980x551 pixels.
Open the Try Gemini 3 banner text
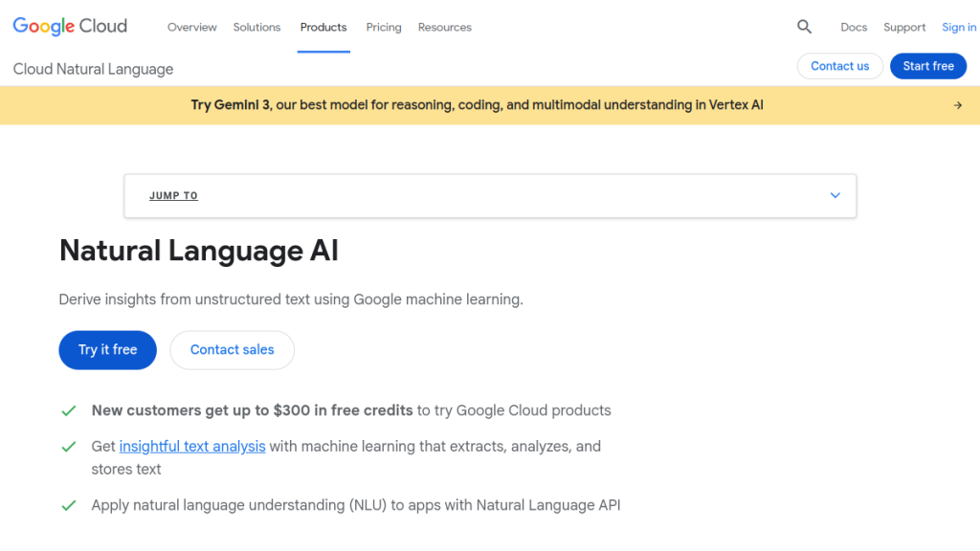click(477, 105)
